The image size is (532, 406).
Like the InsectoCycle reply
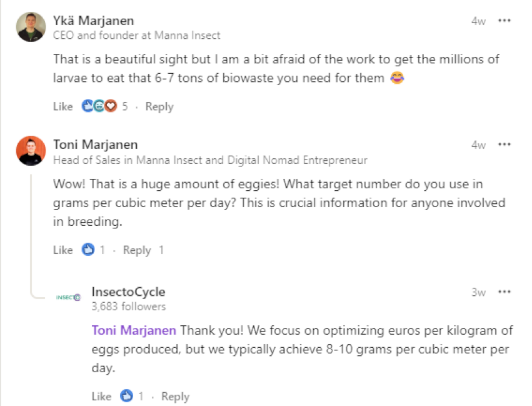[x=101, y=397]
